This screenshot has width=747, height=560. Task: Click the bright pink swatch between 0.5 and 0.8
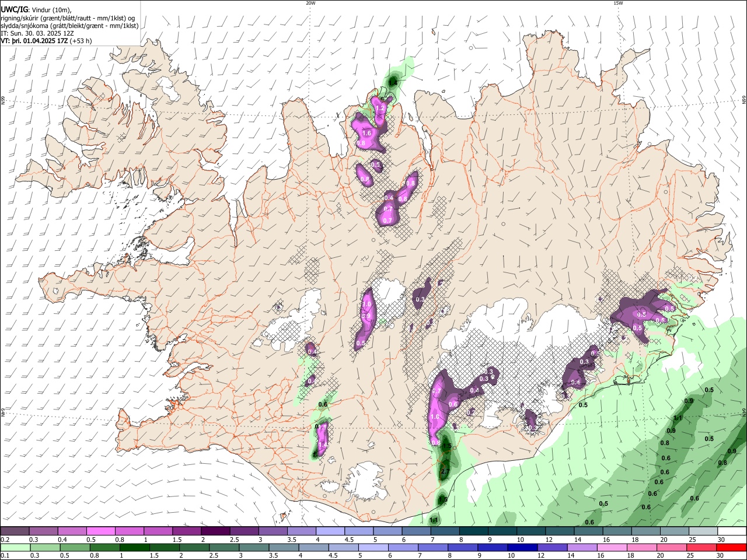pyautogui.click(x=100, y=531)
